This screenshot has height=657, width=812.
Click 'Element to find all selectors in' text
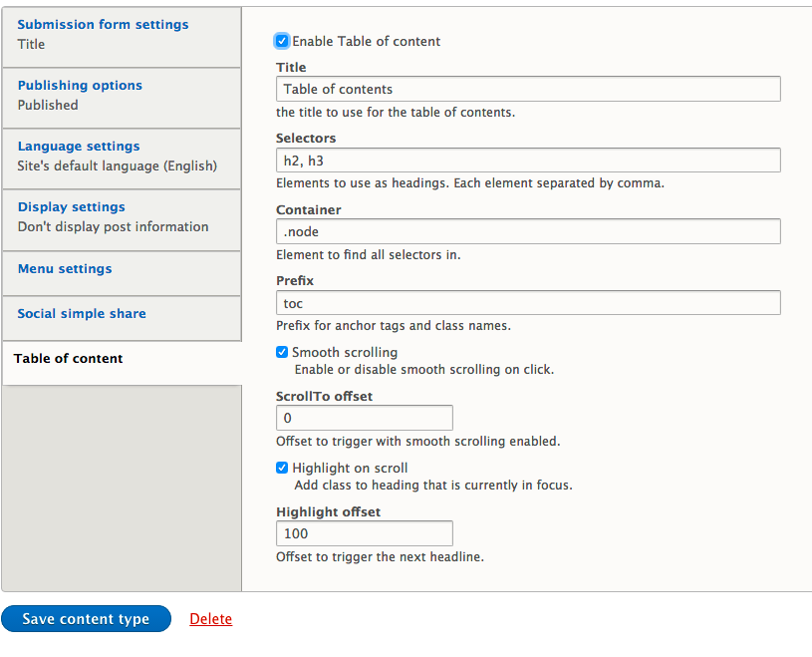pos(368,255)
